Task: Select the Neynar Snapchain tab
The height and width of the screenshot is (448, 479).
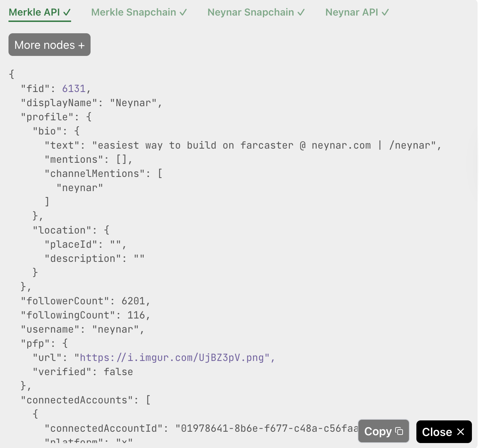Action: (x=256, y=12)
